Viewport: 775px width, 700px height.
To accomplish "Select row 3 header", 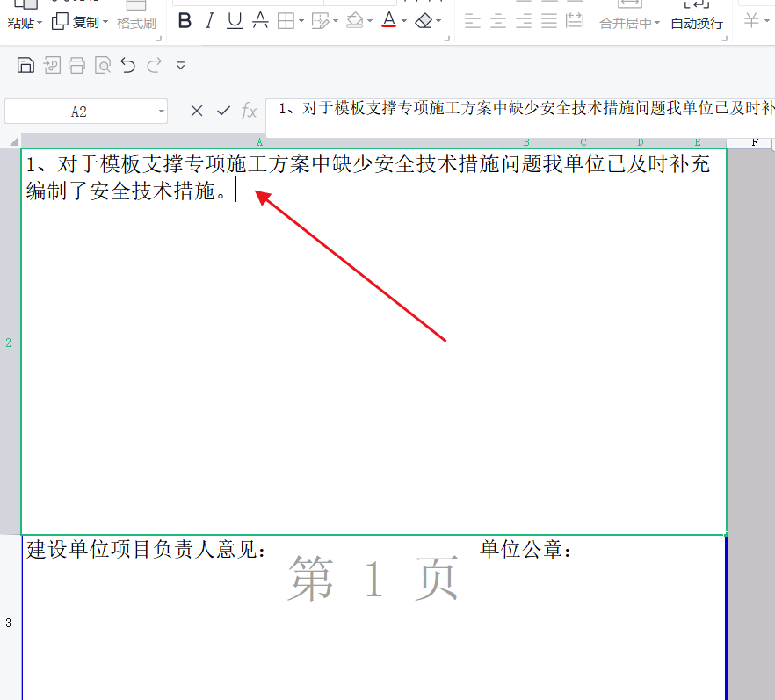I will click(x=10, y=623).
